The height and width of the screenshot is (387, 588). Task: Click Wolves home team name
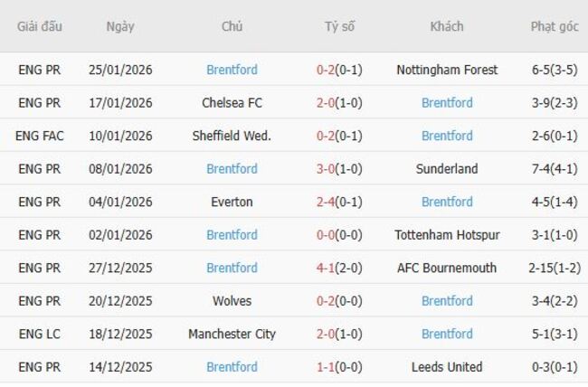tap(232, 301)
